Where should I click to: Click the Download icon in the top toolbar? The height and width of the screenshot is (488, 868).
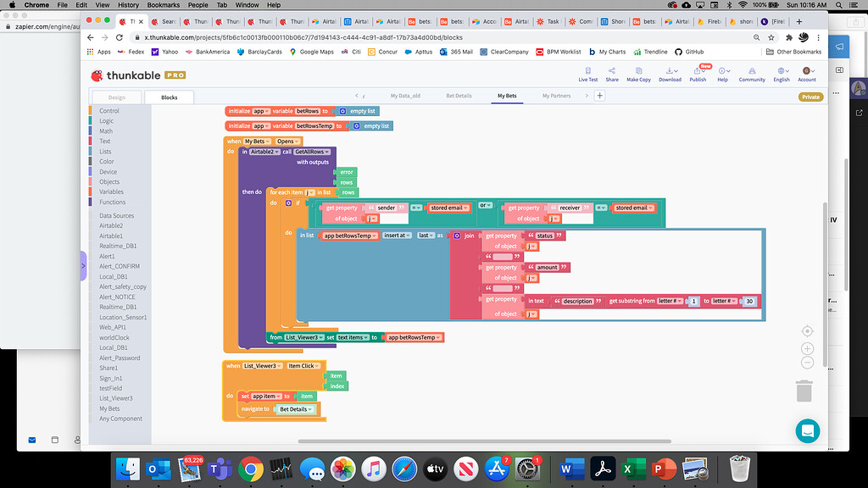[669, 74]
